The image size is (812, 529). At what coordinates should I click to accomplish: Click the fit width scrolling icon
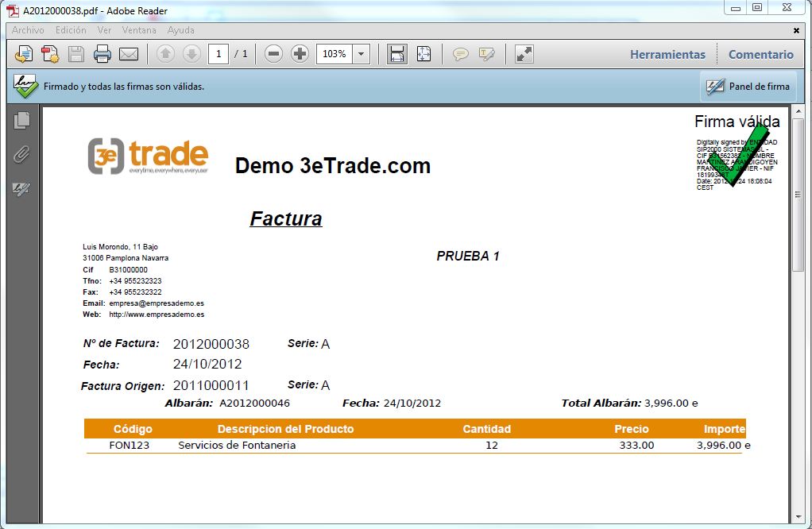tap(397, 54)
